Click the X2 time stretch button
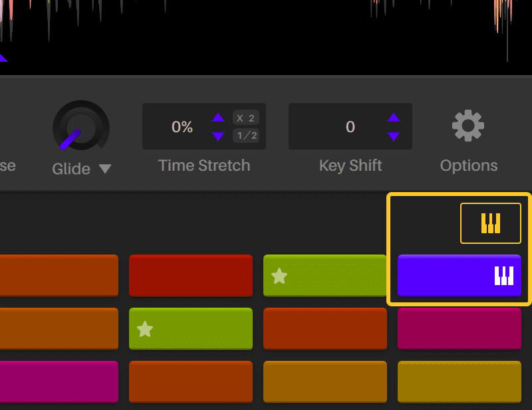 (x=247, y=118)
